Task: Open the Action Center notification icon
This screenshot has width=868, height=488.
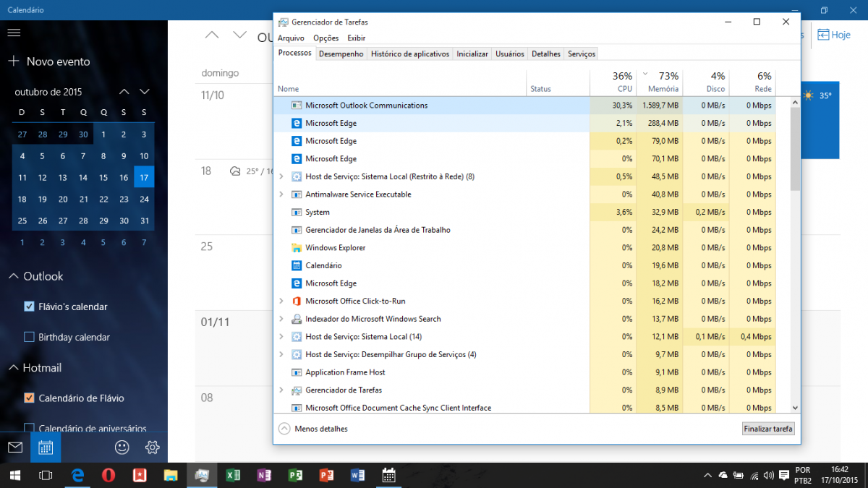Action: [784, 475]
